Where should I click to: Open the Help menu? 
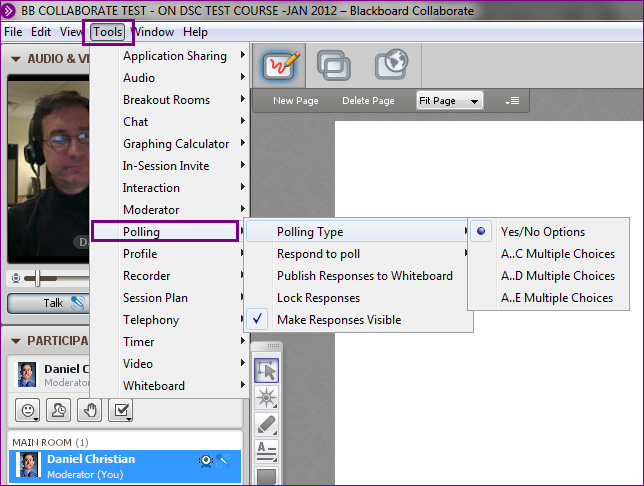click(195, 32)
